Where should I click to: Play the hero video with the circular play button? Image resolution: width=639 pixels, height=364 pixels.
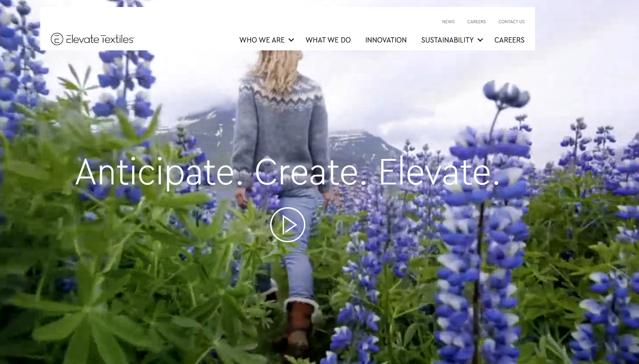[x=288, y=225]
